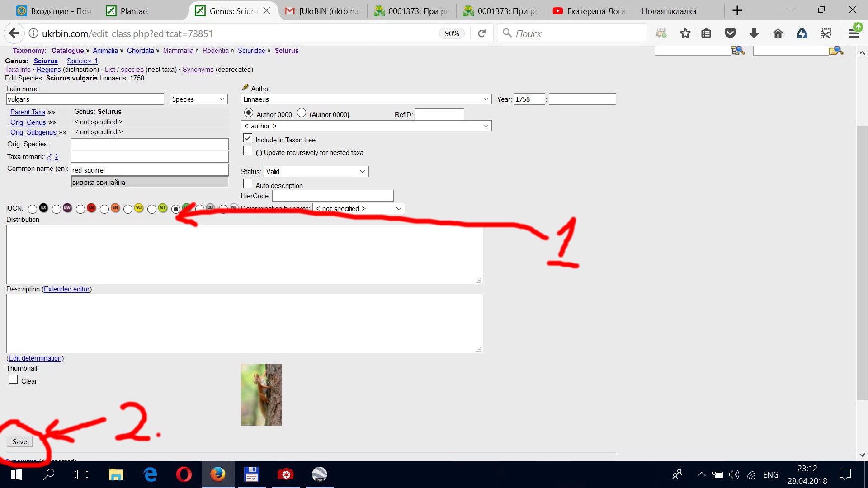Tick the Auto description checkbox

tap(248, 184)
